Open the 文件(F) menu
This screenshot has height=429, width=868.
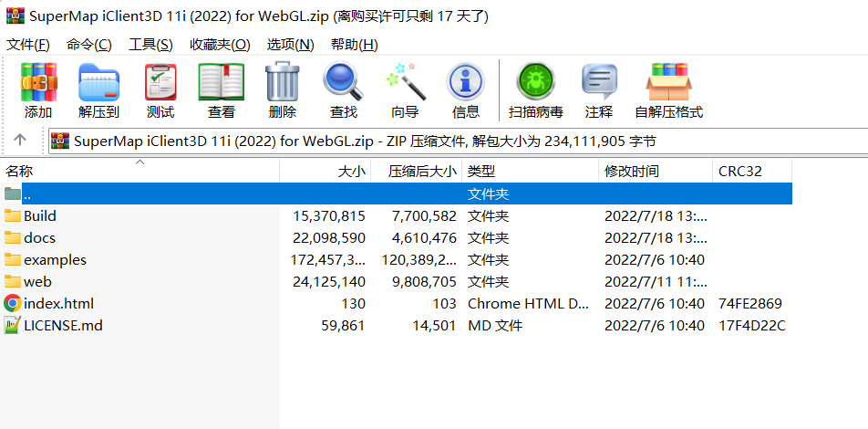27,45
